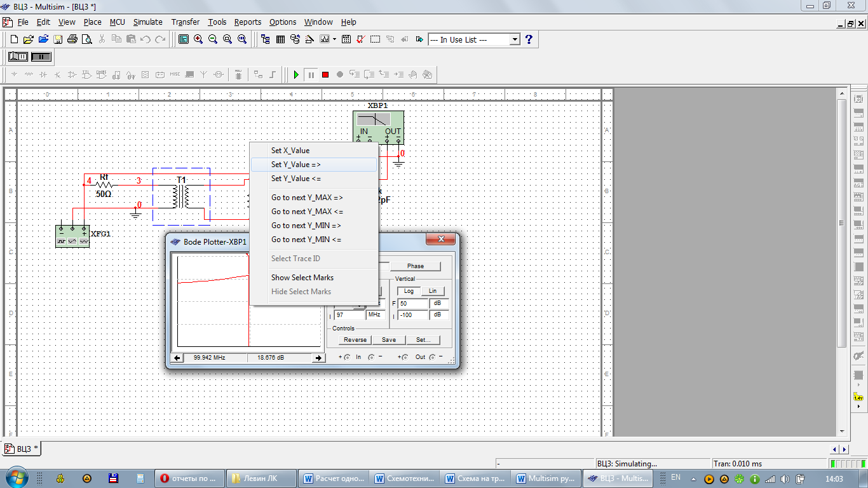Click the Help question mark toolbar icon
Image resolution: width=868 pixels, height=488 pixels.
[529, 39]
